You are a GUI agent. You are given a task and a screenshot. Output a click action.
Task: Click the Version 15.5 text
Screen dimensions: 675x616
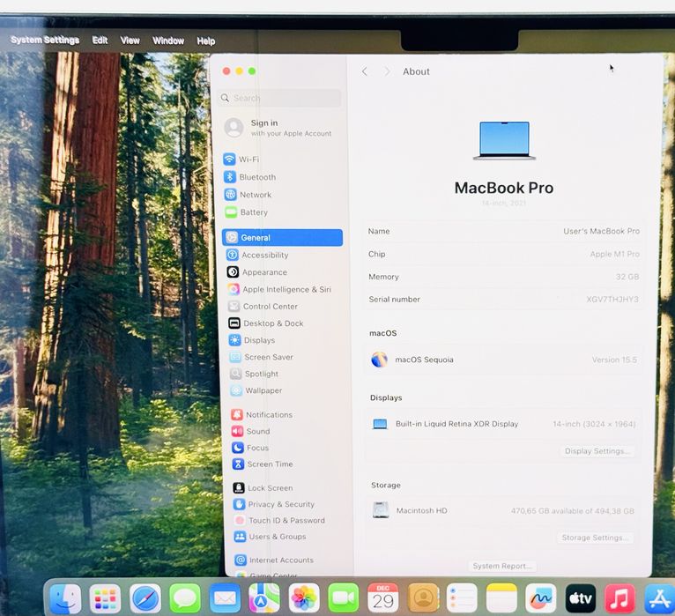[614, 360]
